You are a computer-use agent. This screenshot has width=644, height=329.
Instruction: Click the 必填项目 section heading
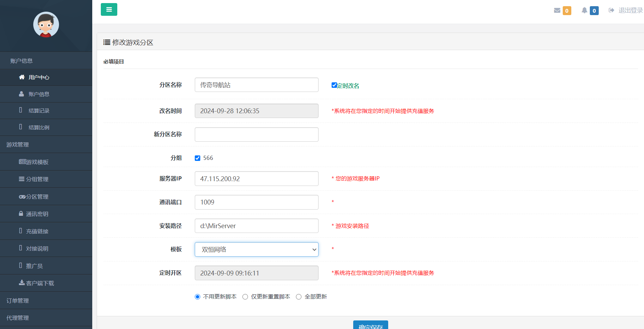114,61
